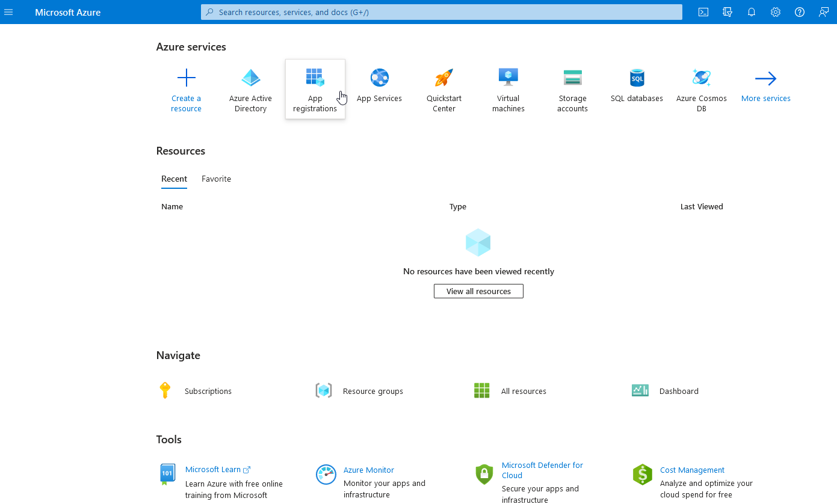This screenshot has width=837, height=504.
Task: Open the Azure Cosmos DB icon
Action: click(702, 78)
